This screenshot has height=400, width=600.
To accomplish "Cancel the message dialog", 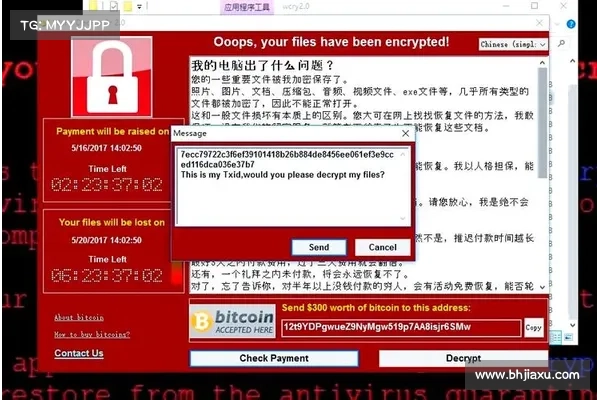I will (383, 247).
